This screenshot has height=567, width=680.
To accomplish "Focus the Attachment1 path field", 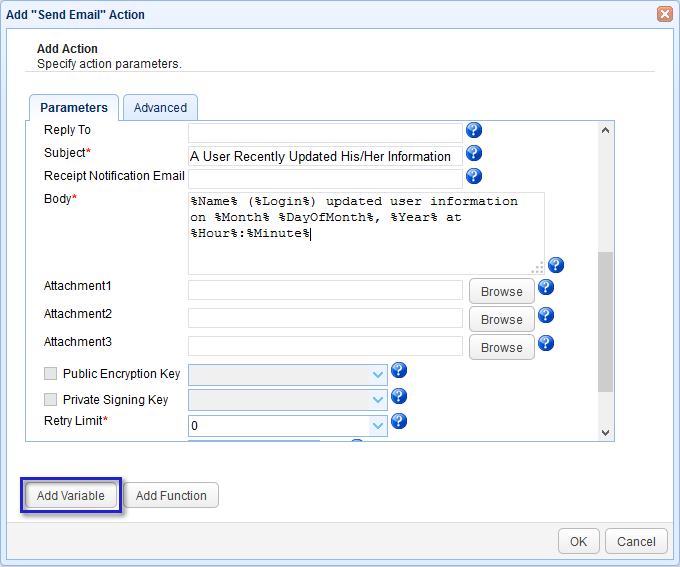I will coord(325,290).
